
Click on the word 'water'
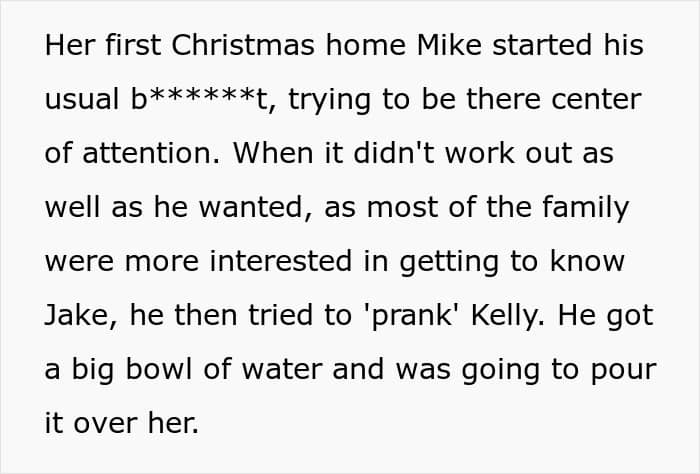282,370
